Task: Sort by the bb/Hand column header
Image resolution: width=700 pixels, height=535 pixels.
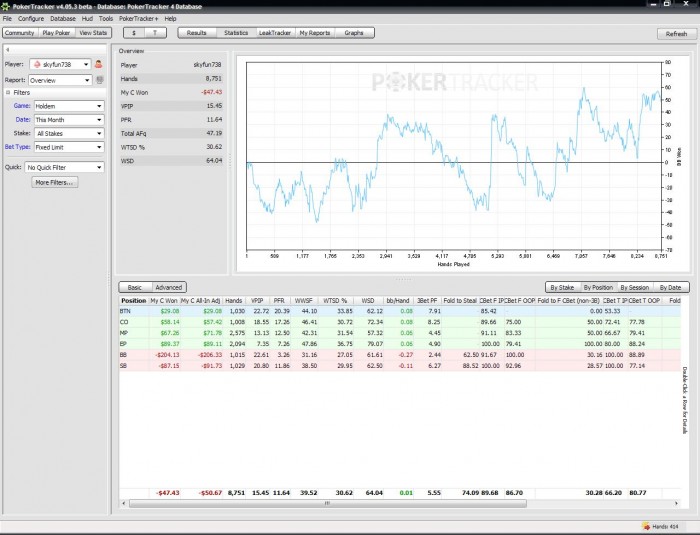Action: pyautogui.click(x=398, y=301)
